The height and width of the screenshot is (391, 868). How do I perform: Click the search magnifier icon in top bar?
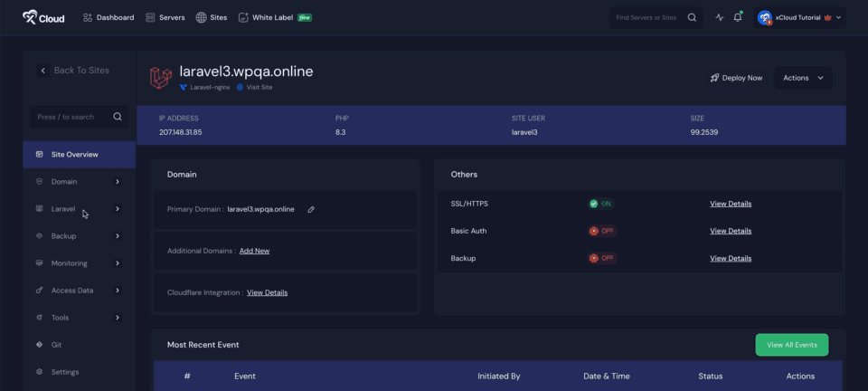click(x=692, y=17)
